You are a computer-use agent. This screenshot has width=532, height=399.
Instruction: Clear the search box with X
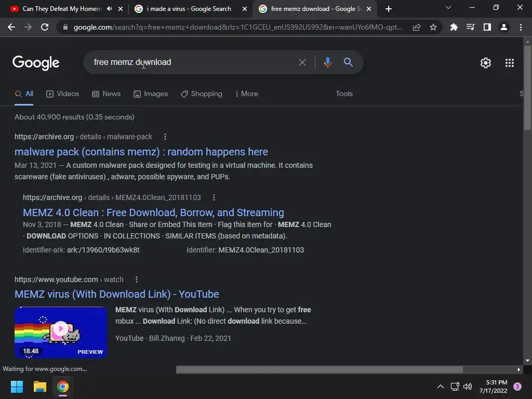click(x=302, y=62)
